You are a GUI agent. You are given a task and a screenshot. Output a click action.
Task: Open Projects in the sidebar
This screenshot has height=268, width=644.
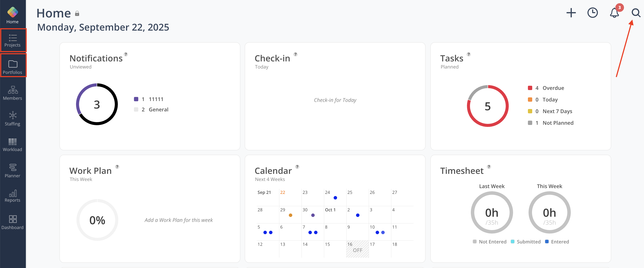(x=12, y=41)
